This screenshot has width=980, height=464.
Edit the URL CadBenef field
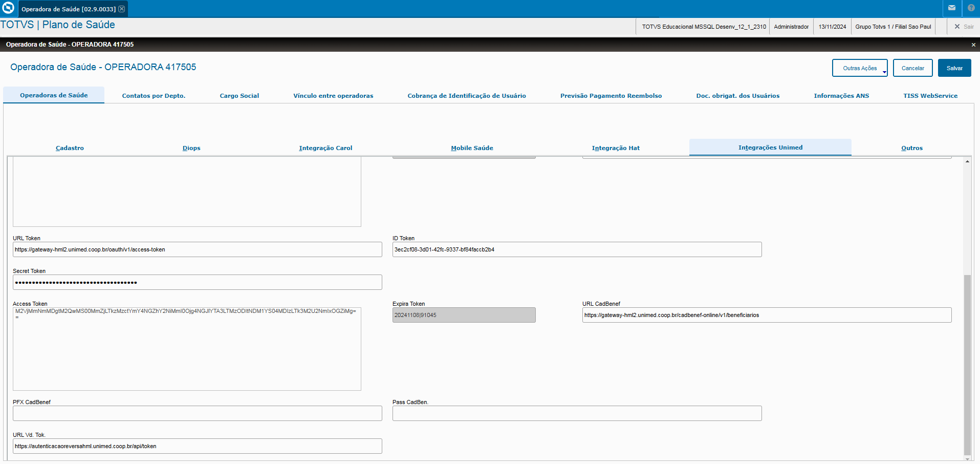[767, 315]
